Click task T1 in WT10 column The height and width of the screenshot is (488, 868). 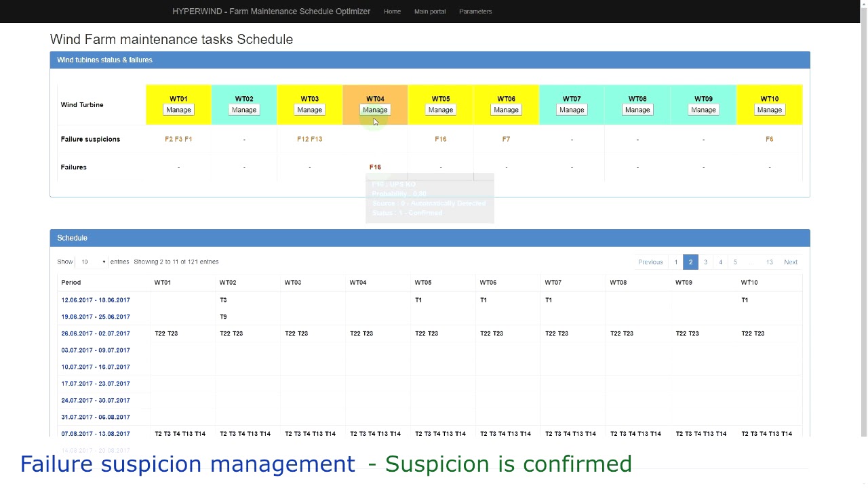pos(745,300)
